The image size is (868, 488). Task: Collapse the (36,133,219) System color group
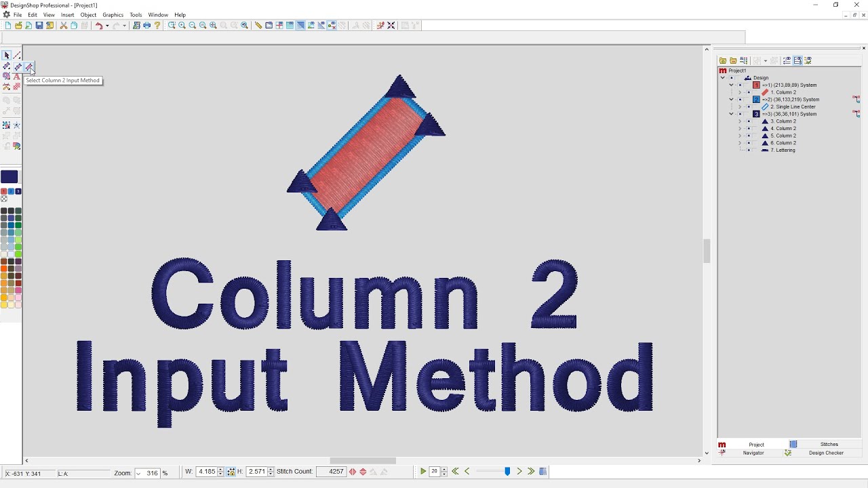731,100
